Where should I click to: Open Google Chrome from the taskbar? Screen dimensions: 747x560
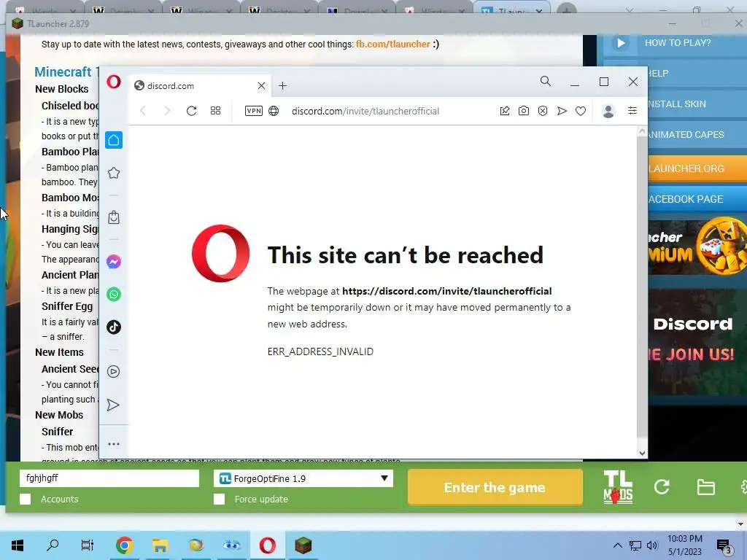(124, 545)
